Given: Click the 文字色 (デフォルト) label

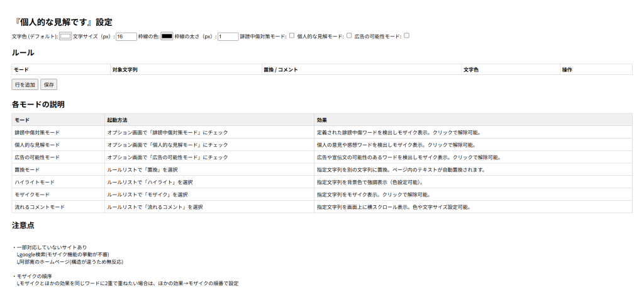Looking at the screenshot, I should [35, 37].
